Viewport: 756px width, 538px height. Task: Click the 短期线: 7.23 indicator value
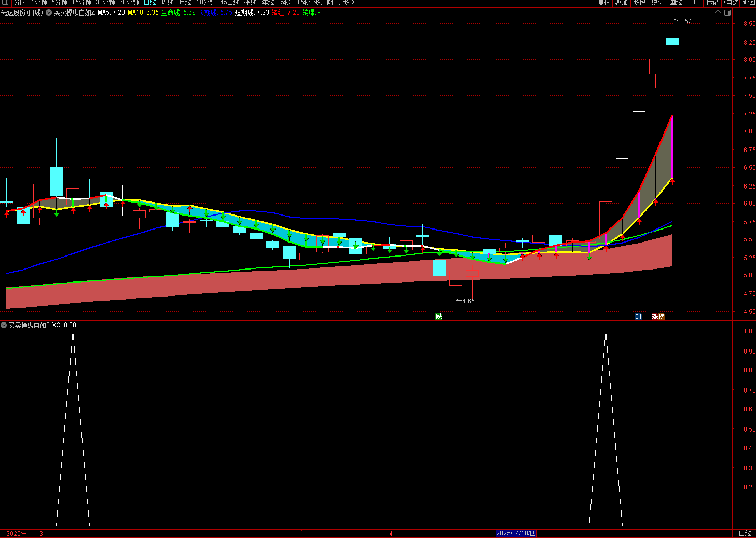(252, 12)
